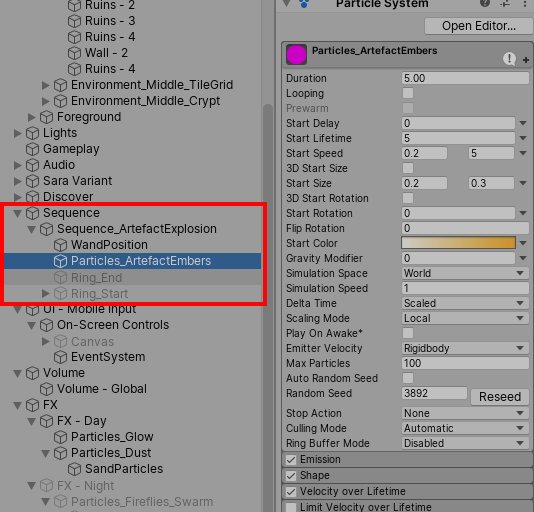Enable Limit Velocity over Lifetime checkbox
Screen dimensions: 534x512
point(291,507)
